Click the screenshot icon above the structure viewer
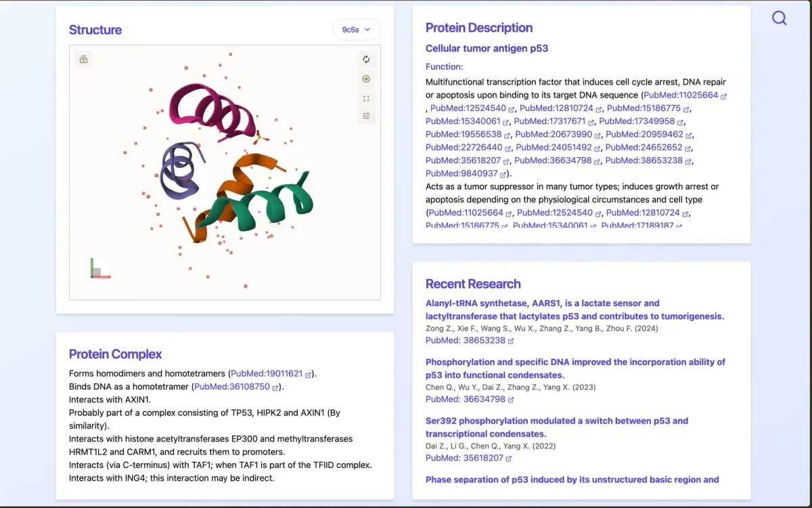812x508 pixels. [83, 59]
